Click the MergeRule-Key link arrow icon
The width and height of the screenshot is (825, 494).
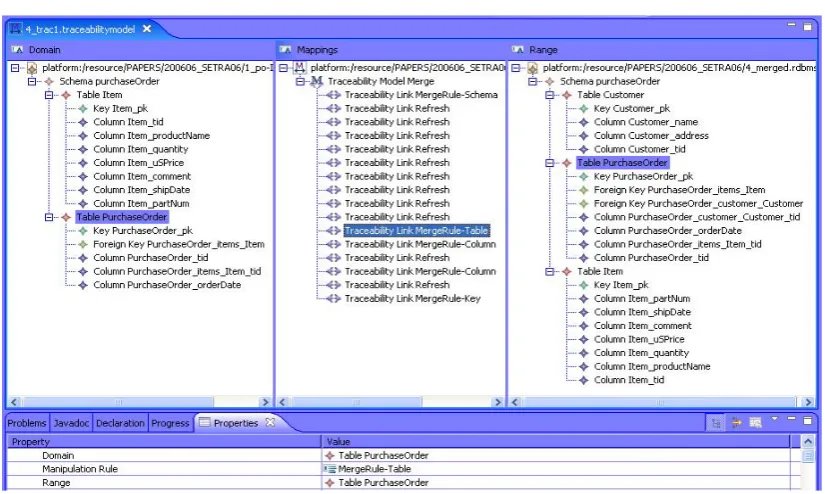(334, 299)
